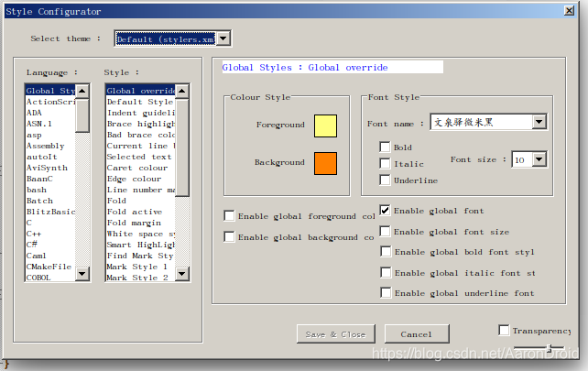Select Default Style in Style list
Screen dimensions: 588x371
[141, 102]
